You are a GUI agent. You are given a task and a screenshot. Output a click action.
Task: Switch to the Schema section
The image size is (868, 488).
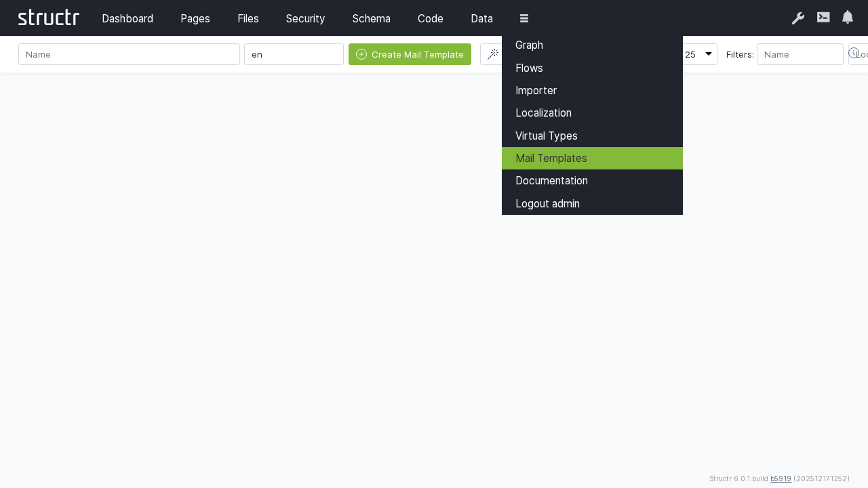[371, 18]
